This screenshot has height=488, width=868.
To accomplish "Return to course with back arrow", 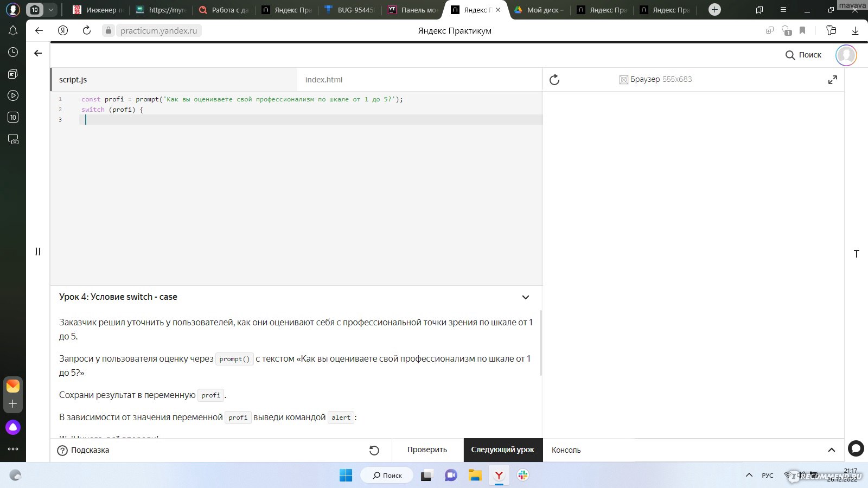I will coord(38,53).
